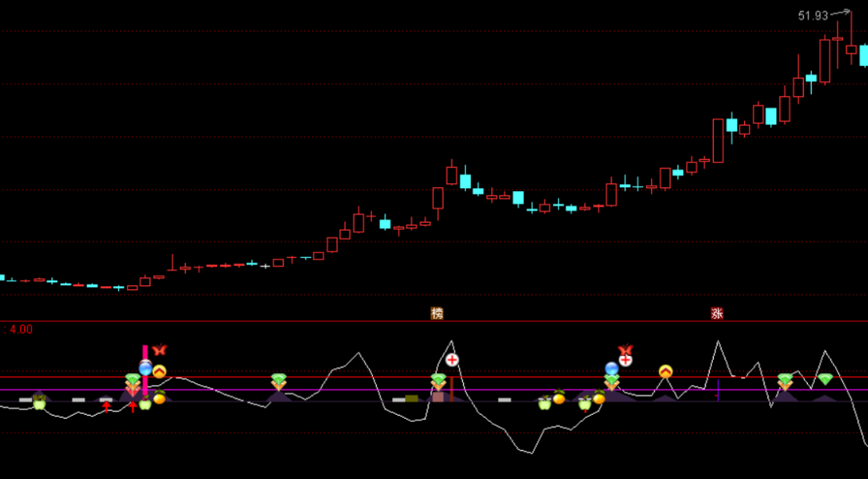This screenshot has height=479, width=868.
Task: Click the leftmost gray bar in indicator panel
Action: click(x=26, y=399)
